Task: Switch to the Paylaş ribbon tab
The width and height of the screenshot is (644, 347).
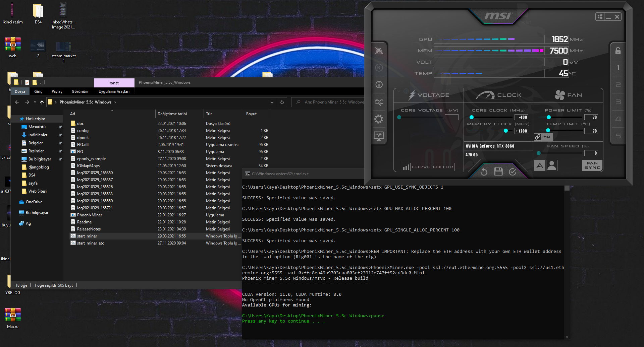Action: [x=57, y=91]
